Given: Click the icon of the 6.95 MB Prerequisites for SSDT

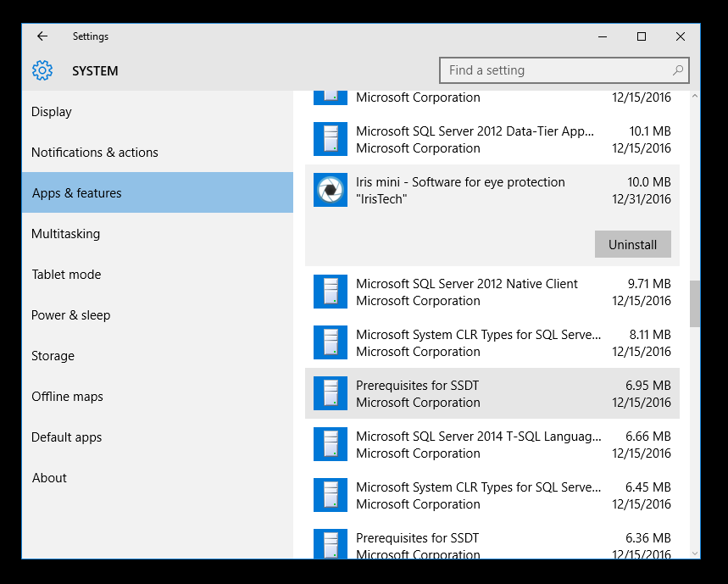Looking at the screenshot, I should click(x=331, y=393).
